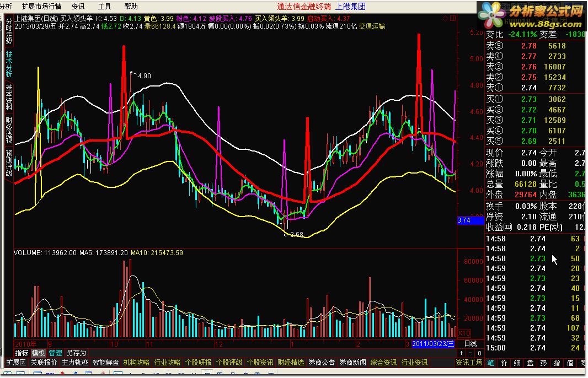
Task: Click the 收益(四) 0.218 value
Action: pos(526,228)
